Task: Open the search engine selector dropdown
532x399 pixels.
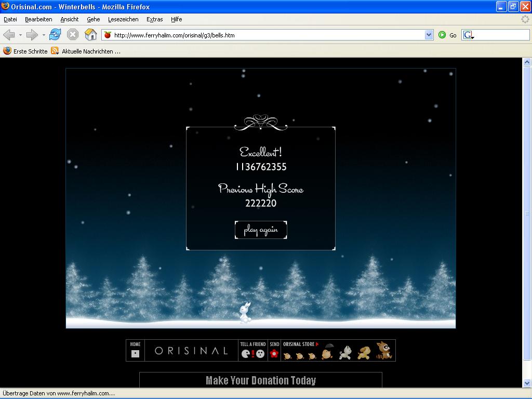Action: click(x=469, y=35)
